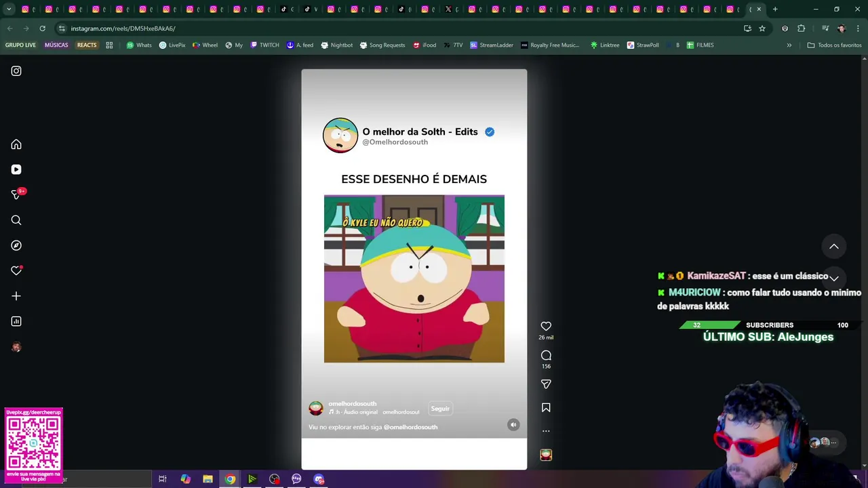Viewport: 868px width, 488px height.
Task: Go to the Home feed icon
Action: [16, 144]
